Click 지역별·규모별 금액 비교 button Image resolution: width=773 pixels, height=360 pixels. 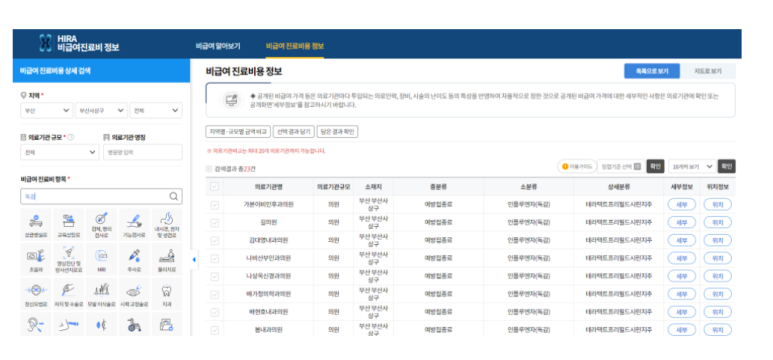click(238, 132)
